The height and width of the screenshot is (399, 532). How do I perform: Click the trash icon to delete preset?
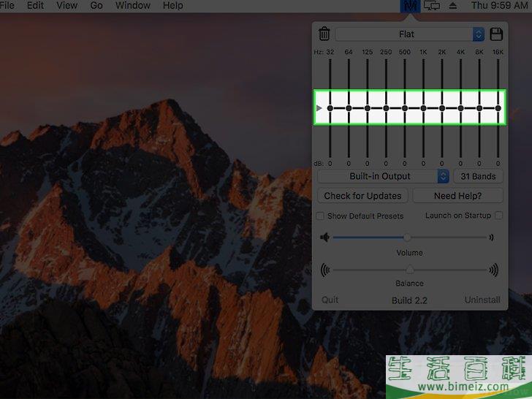(324, 34)
